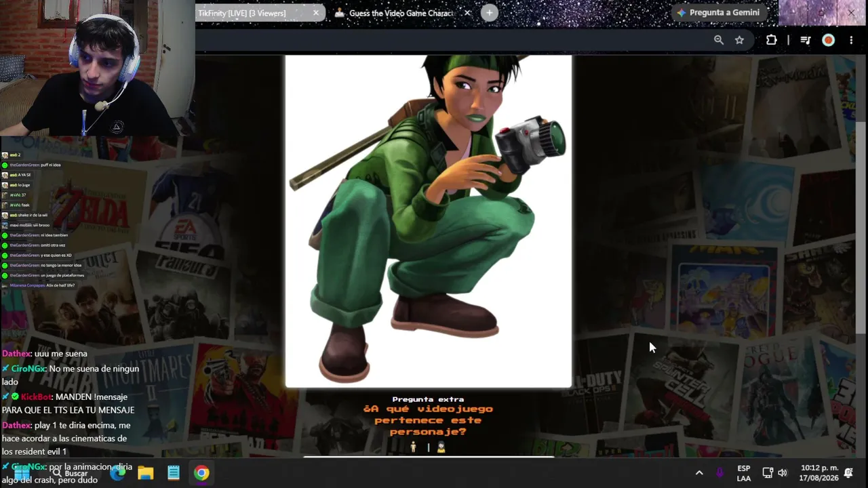Close the Guess the Video Game Character tab

[x=467, y=13]
